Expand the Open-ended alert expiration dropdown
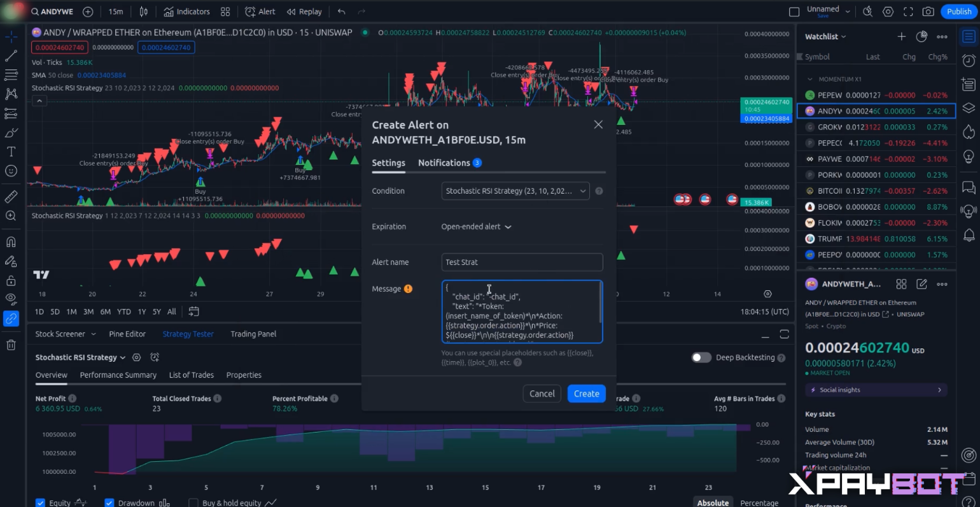This screenshot has width=980, height=507. pyautogui.click(x=476, y=227)
